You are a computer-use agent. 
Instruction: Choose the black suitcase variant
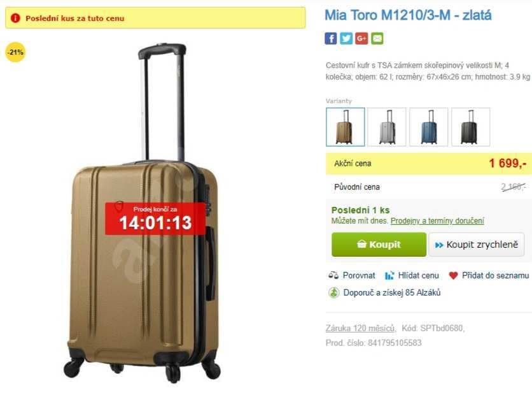pos(470,127)
